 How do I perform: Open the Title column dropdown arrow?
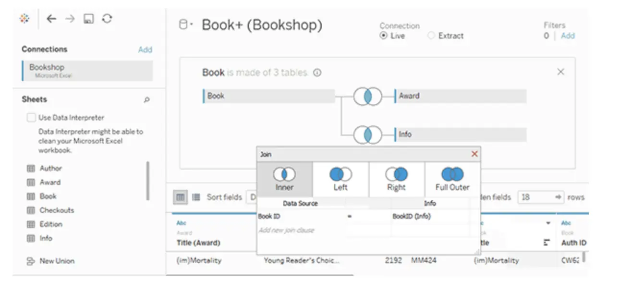tap(548, 223)
